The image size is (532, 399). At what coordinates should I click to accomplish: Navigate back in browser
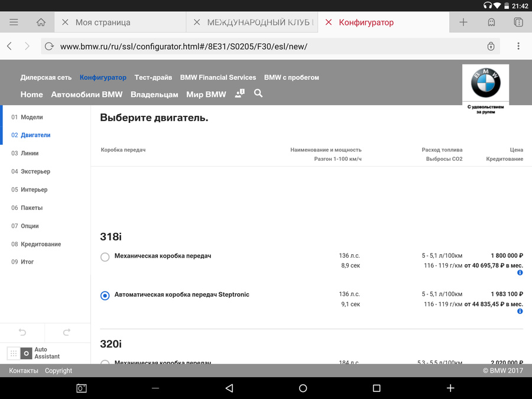click(x=9, y=46)
